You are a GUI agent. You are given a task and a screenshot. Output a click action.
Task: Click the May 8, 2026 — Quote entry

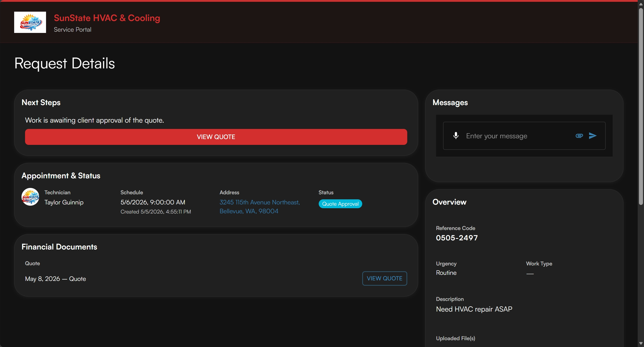point(55,279)
